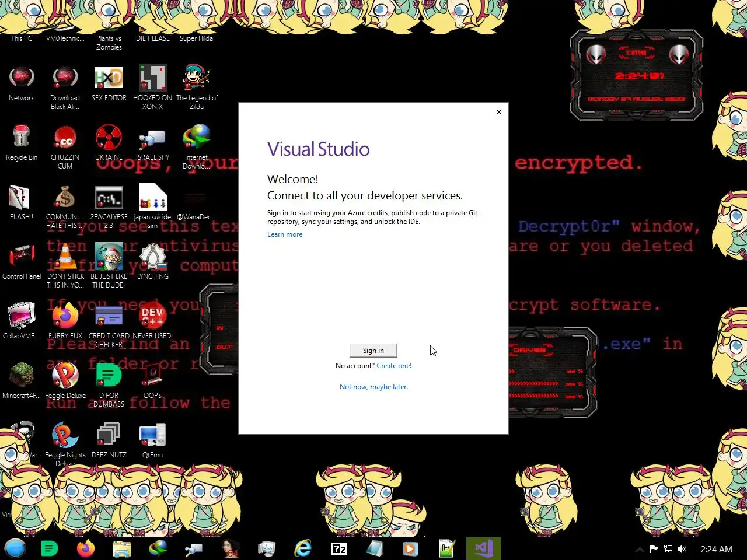Image resolution: width=747 pixels, height=560 pixels.
Task: Open the Create one! account link
Action: pos(394,366)
